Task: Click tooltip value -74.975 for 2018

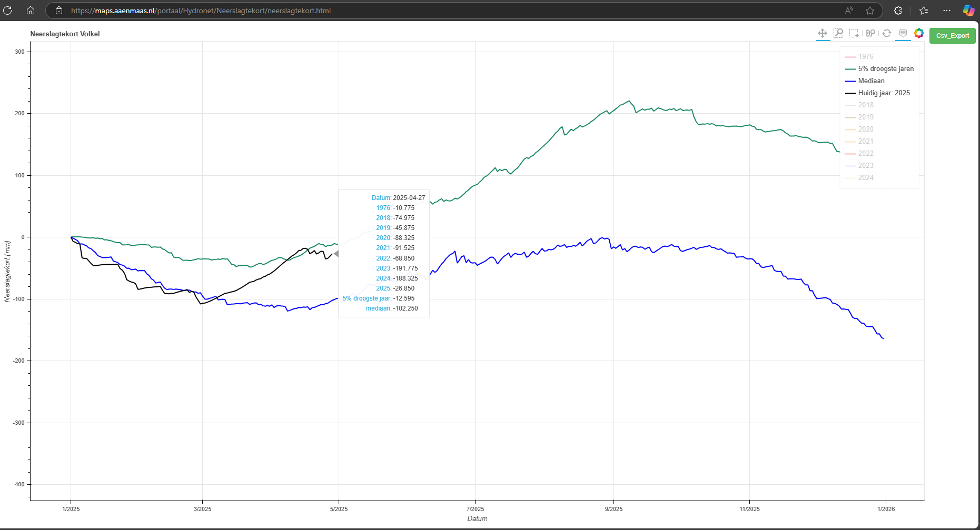Action: click(404, 218)
